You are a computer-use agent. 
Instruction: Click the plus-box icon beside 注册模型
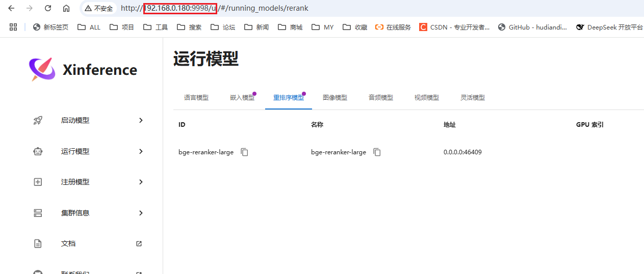(38, 182)
